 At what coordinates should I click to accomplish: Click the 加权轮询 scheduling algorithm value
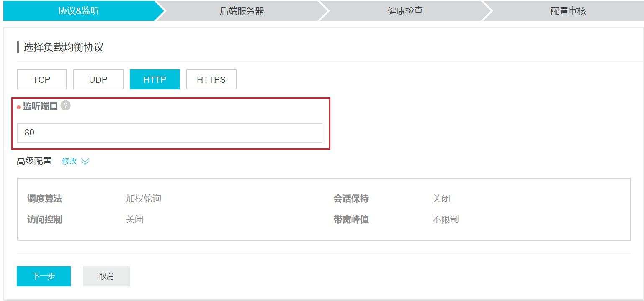[143, 198]
